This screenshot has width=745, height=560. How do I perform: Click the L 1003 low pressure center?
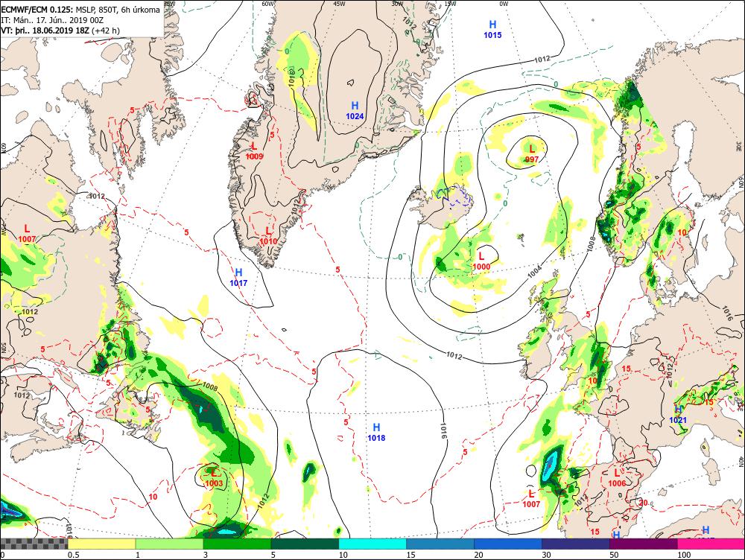click(214, 478)
